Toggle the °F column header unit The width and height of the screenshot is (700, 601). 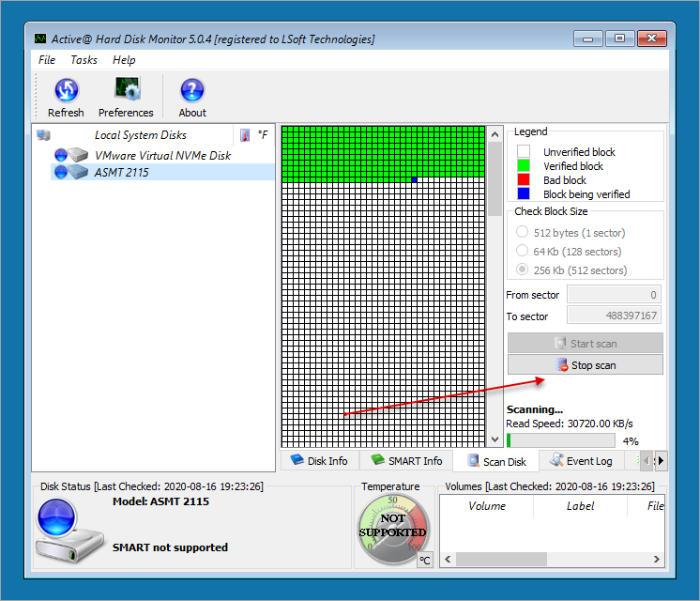click(x=263, y=135)
